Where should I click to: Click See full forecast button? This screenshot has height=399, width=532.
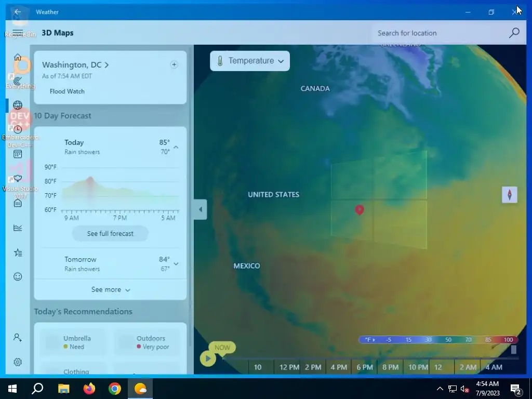click(x=110, y=233)
